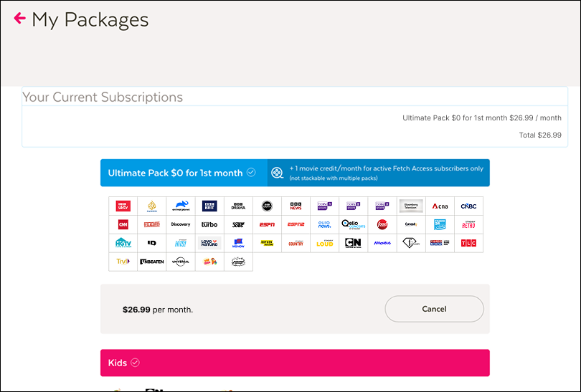Select the BBC UKTV channel logo
The height and width of the screenshot is (392, 581).
123,206
